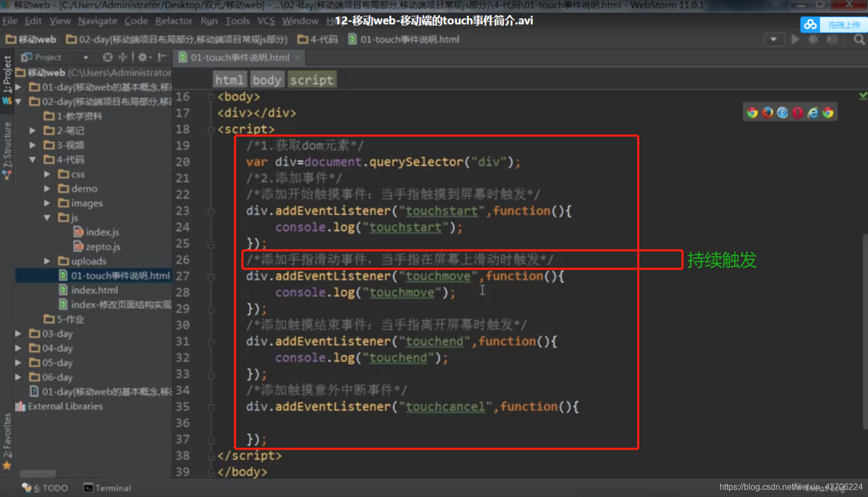868x497 pixels.
Task: Fold the touchmove listener at line 27
Action: coord(211,277)
